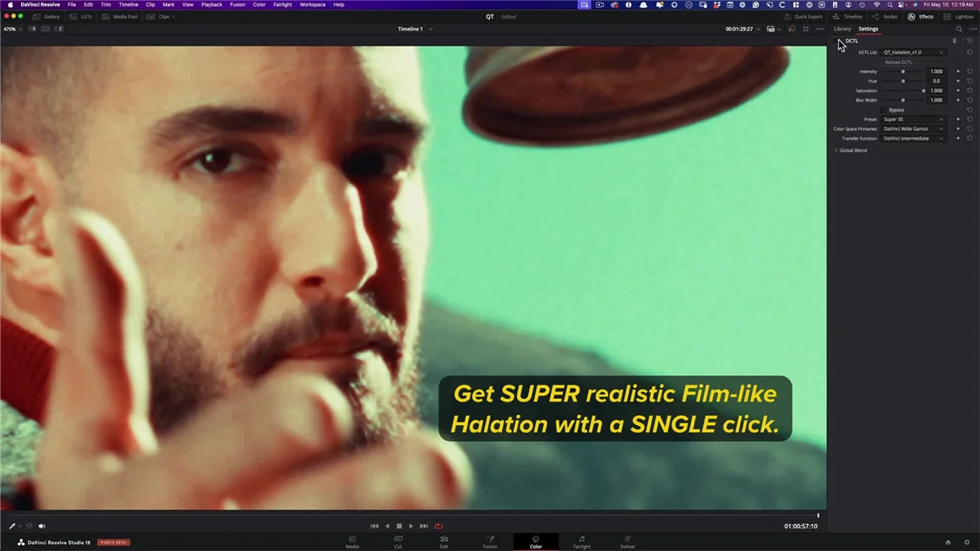Delete the DCTL effect with trash icon

(x=955, y=41)
